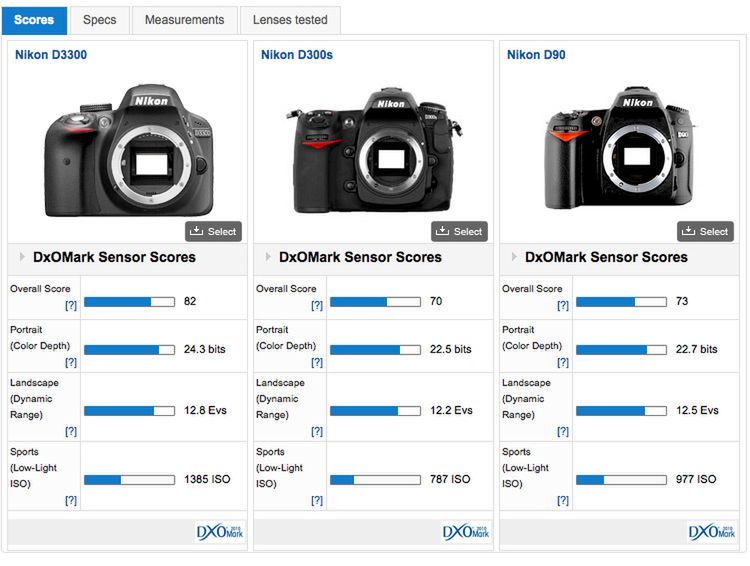
Task: Collapse DxOMark Sensor Scores arrow for Nikon D300s
Action: tap(268, 257)
